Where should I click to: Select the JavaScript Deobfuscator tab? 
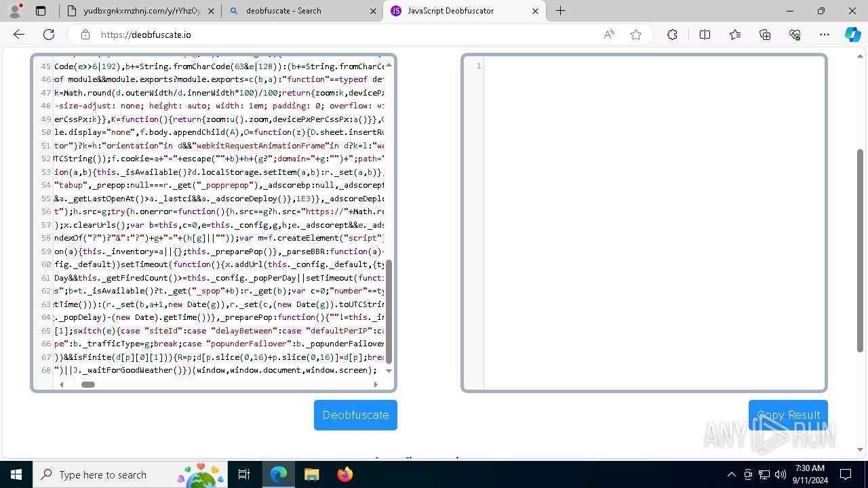click(465, 11)
